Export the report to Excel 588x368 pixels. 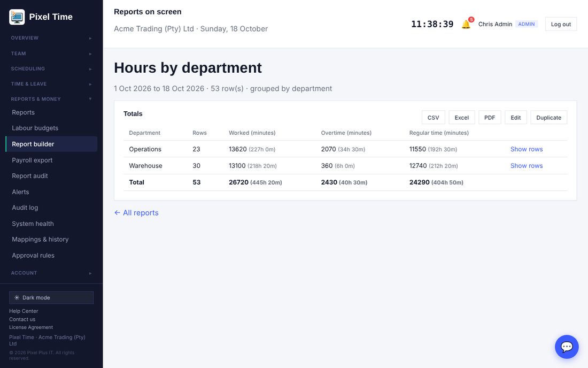point(462,118)
